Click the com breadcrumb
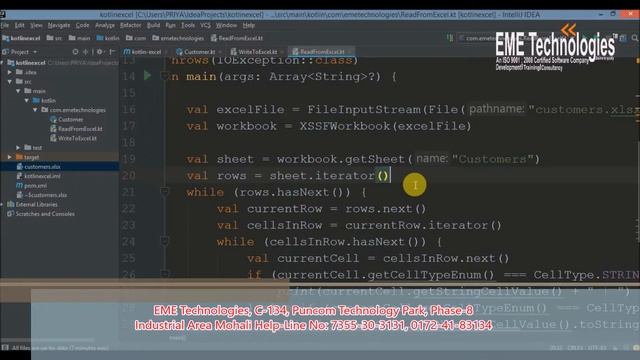This screenshot has width=640, height=360. tap(136, 38)
